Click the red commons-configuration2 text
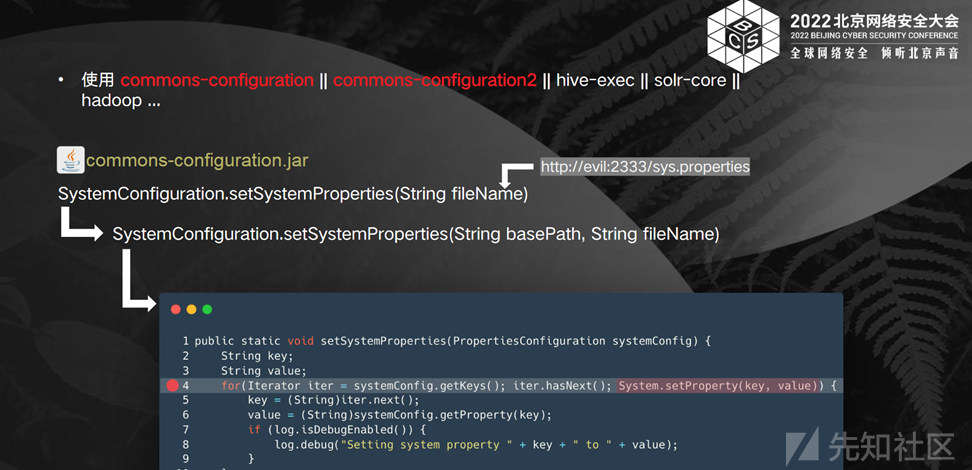This screenshot has width=972, height=470. [x=435, y=80]
